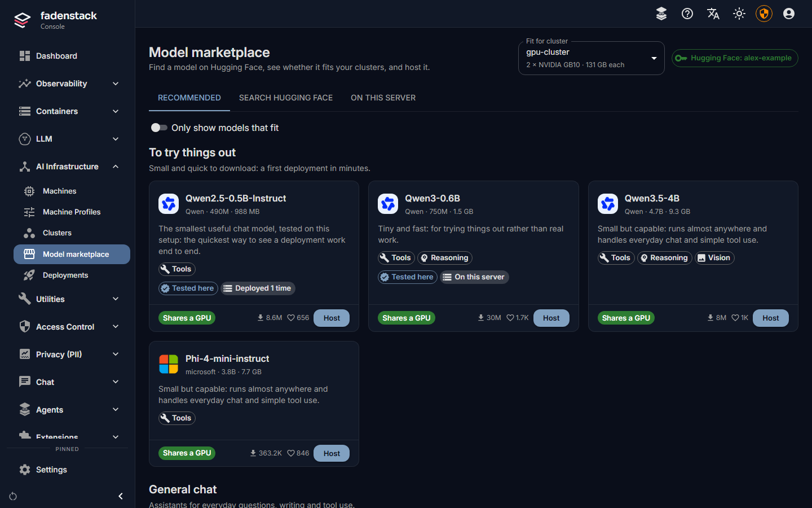Click On this server chip on Qwen3-0.6B
Viewport: 812px width, 508px height.
pyautogui.click(x=474, y=277)
